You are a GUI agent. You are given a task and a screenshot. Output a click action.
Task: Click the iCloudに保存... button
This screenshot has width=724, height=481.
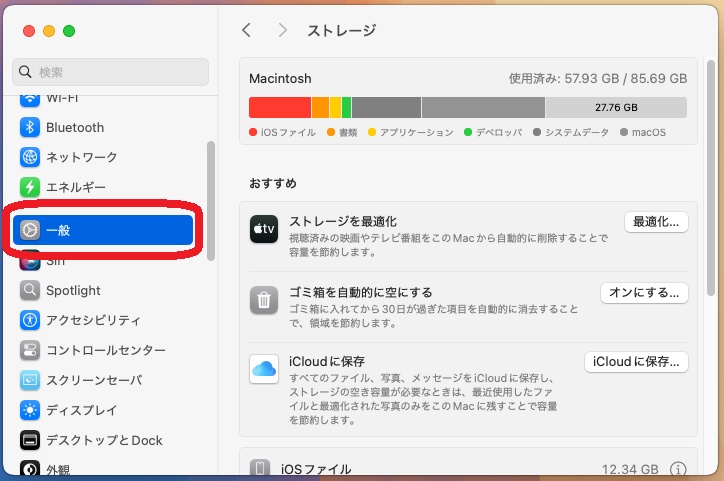[x=636, y=362]
